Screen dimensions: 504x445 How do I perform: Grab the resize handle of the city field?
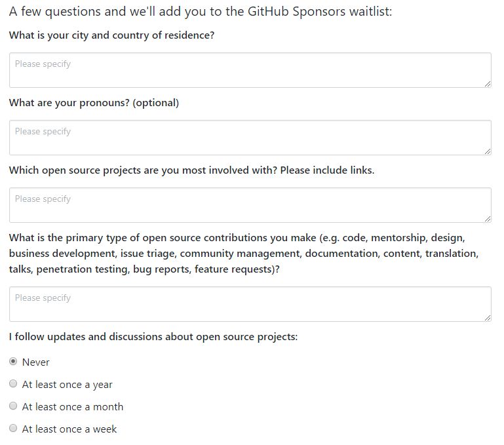[488, 84]
